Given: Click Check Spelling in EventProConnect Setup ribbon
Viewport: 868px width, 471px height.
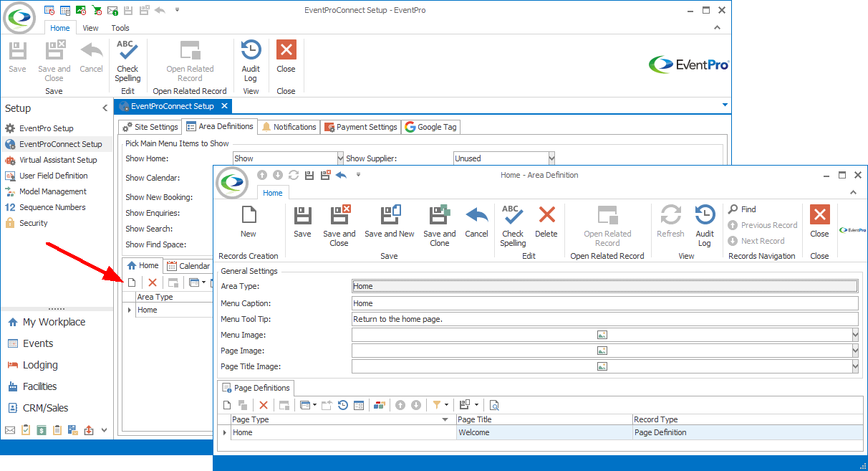Looking at the screenshot, I should click(127, 61).
